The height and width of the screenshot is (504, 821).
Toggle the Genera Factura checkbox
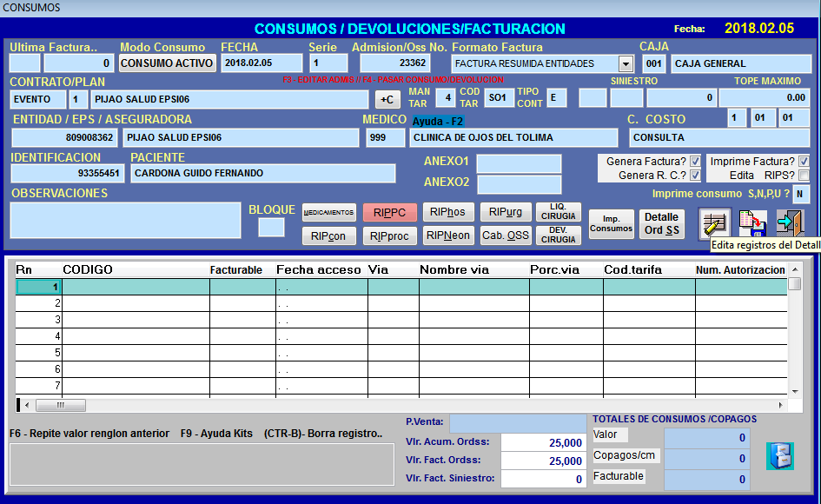click(x=695, y=162)
